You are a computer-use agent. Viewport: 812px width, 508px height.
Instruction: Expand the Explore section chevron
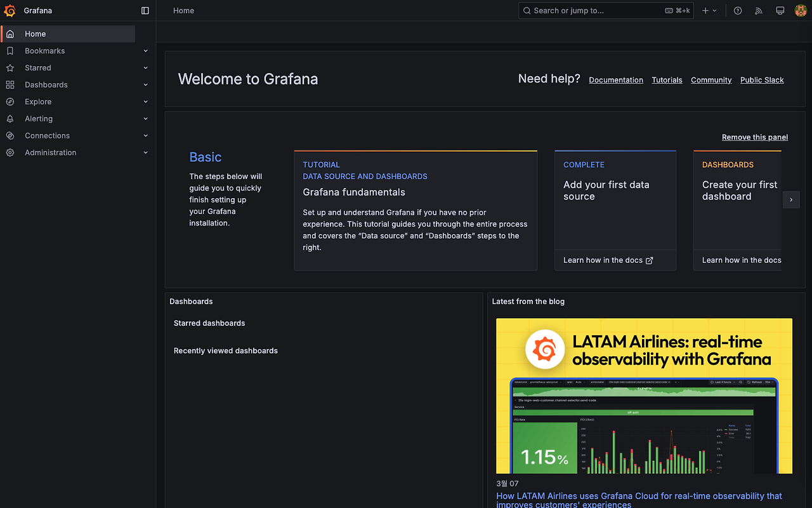pos(146,102)
